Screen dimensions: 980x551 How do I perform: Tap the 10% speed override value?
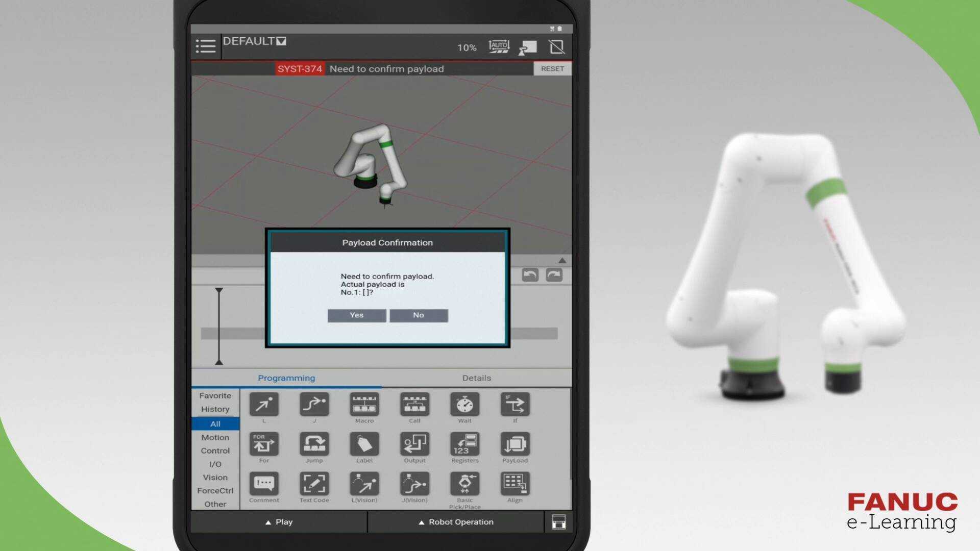467,47
